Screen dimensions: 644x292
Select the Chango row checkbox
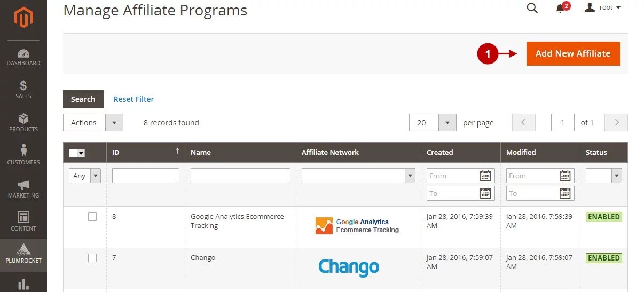[92, 258]
